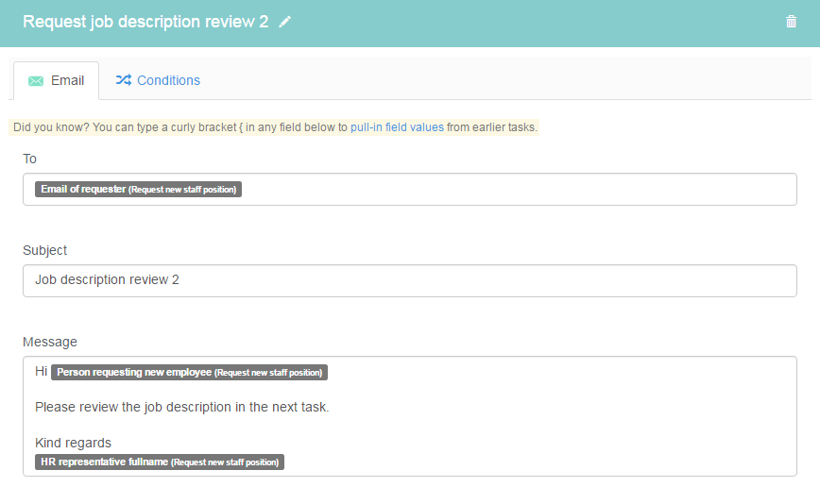Click the Message label
Viewport: 820px width, 504px height.
50,342
